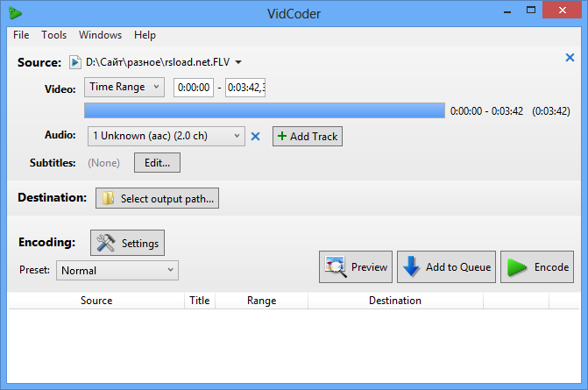Open the File menu
This screenshot has width=588, height=390.
coord(21,35)
